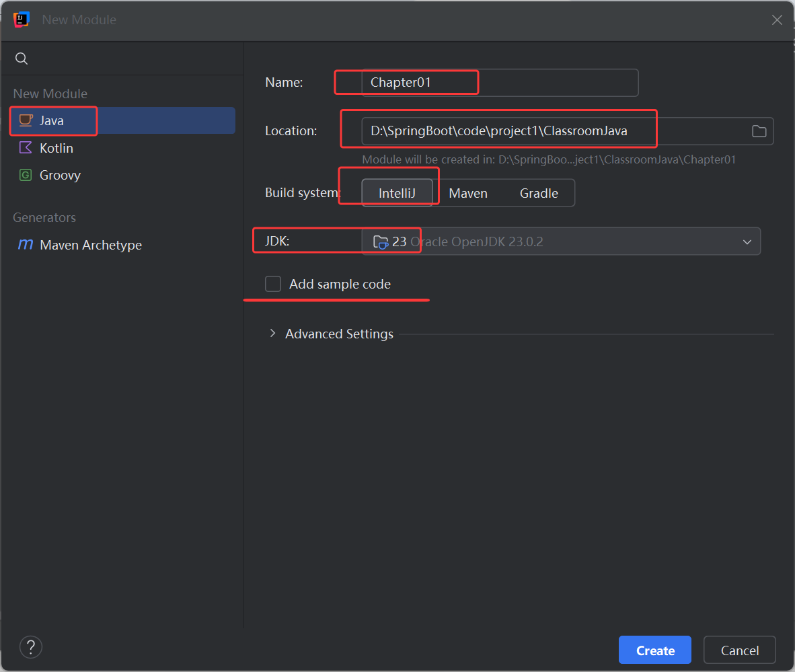
Task: Open help with question mark button
Action: tap(31, 647)
